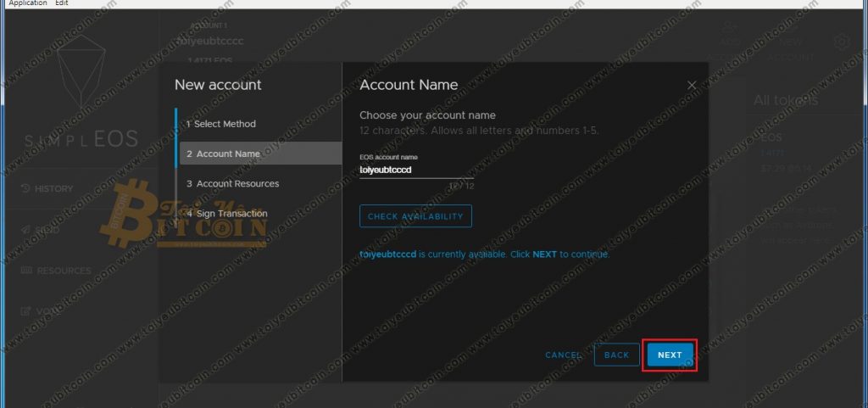Click the BACK button

click(616, 355)
